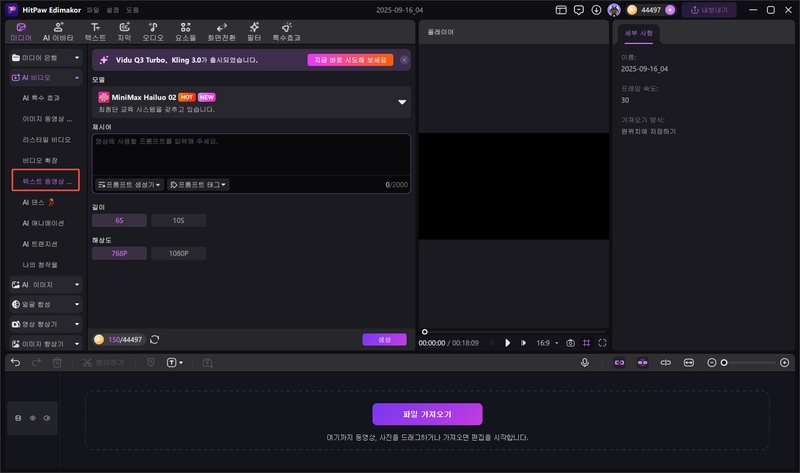Collapse the AI 비디오 section

coord(46,78)
